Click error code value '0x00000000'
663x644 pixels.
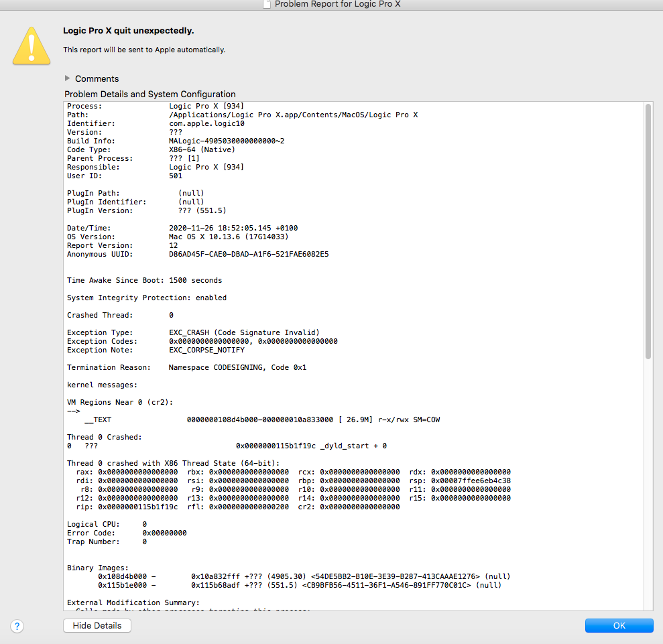coord(164,533)
